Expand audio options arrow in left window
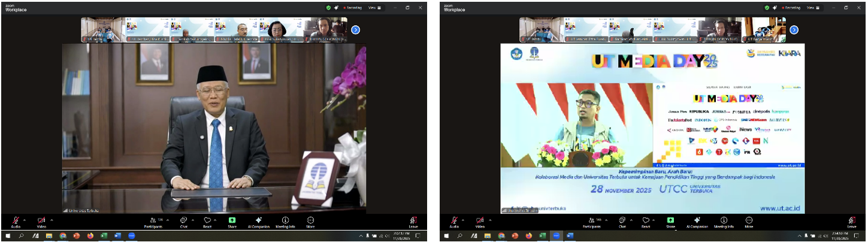 pos(25,220)
